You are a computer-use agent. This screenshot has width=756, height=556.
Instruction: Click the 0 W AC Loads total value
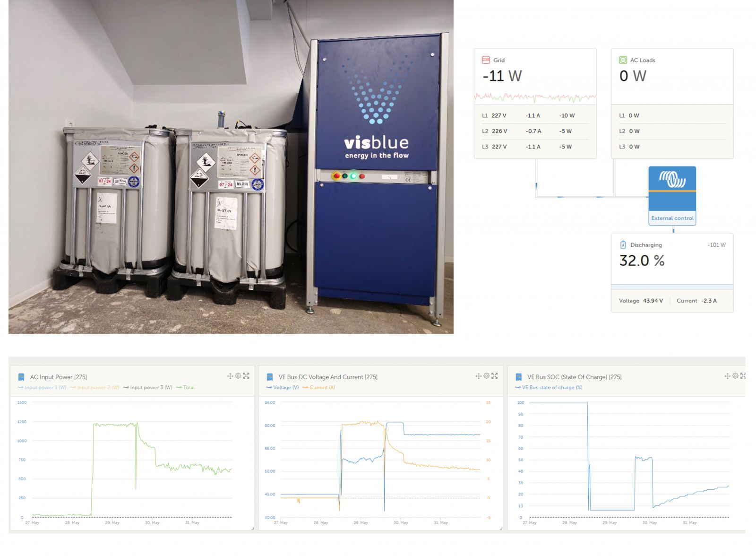[x=633, y=76]
